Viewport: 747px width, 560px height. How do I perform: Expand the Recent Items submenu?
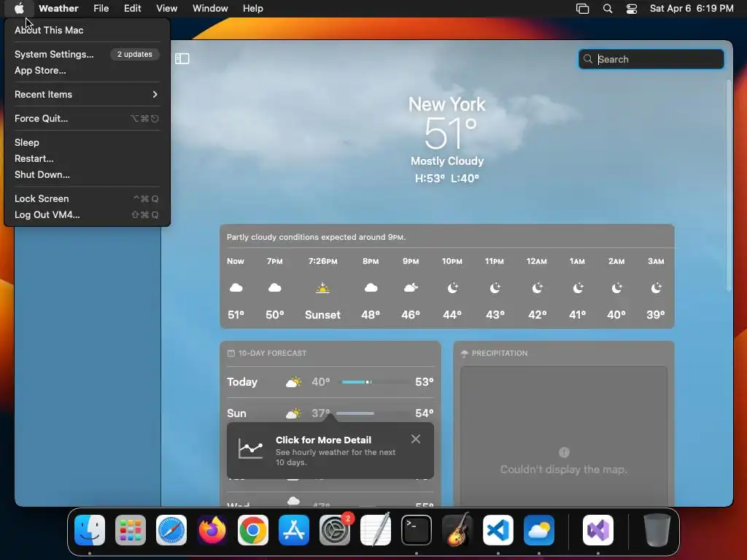88,94
